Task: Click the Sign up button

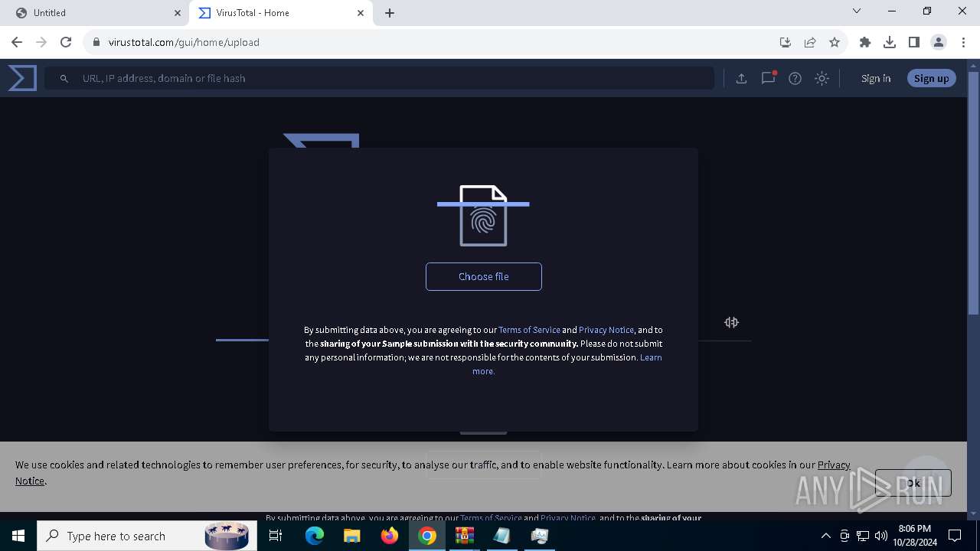Action: (931, 78)
